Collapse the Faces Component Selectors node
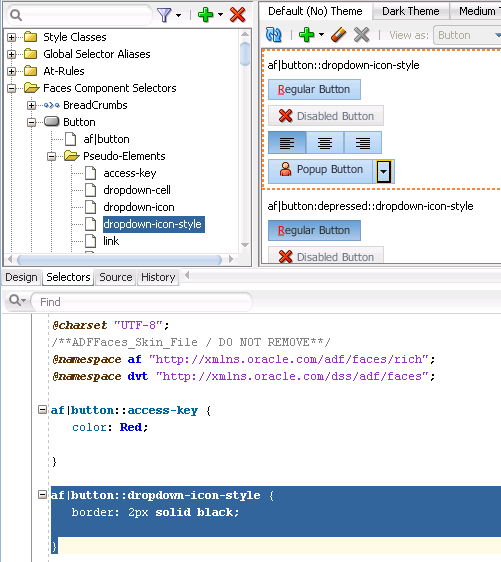The height and width of the screenshot is (562, 501). (11, 88)
